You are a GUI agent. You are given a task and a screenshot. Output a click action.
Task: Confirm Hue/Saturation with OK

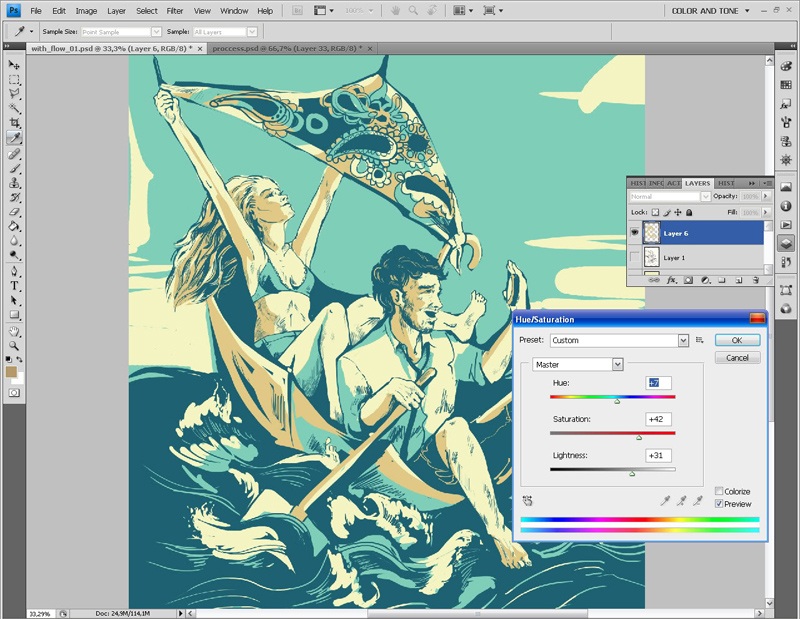click(737, 340)
